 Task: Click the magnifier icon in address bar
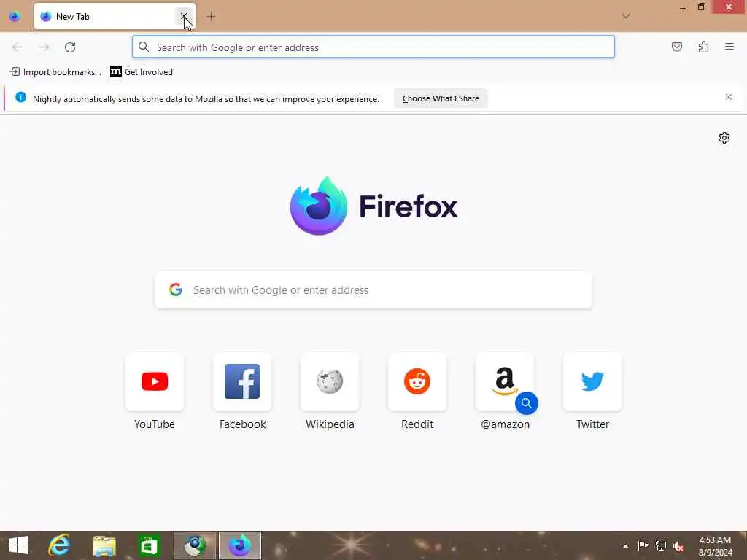[x=144, y=47]
